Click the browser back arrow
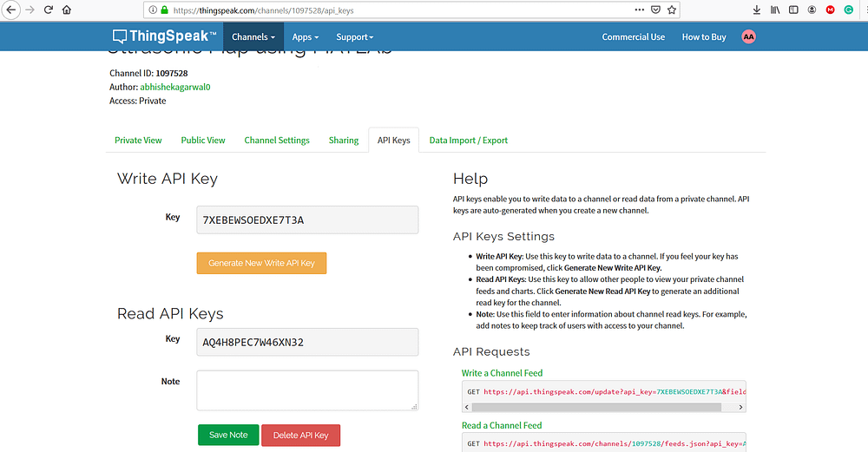Viewport: 868px width, 452px height. point(11,10)
